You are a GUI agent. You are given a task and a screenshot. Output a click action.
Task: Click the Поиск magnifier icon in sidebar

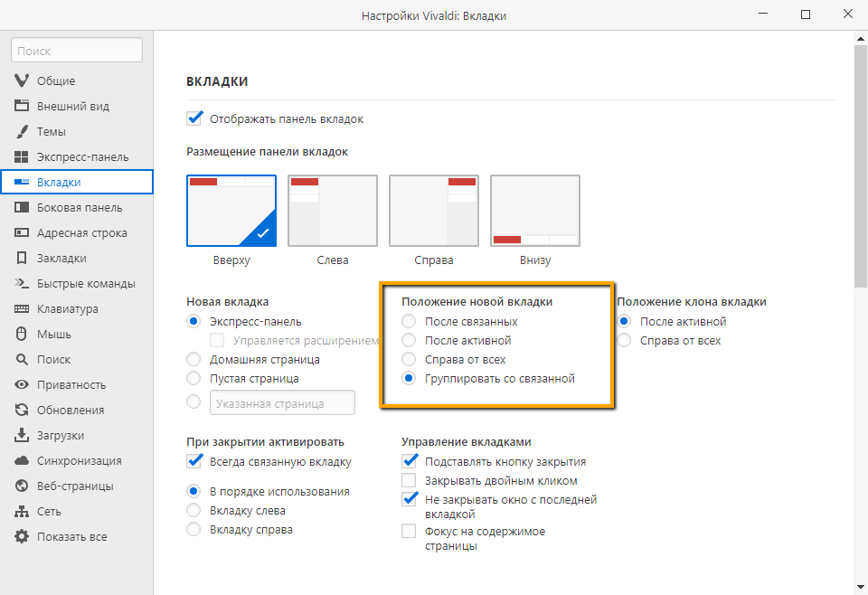click(x=22, y=359)
